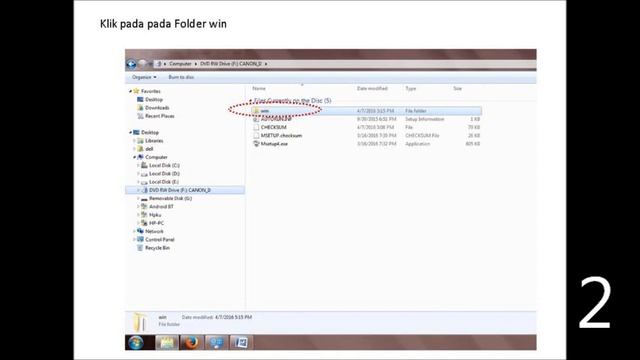
Task: Open the Windows Start menu
Action: [x=136, y=342]
